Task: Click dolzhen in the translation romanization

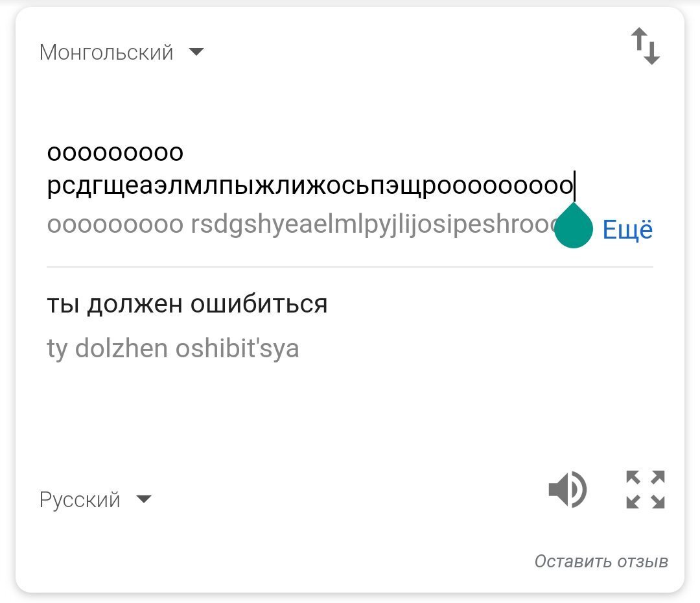Action: 121,349
